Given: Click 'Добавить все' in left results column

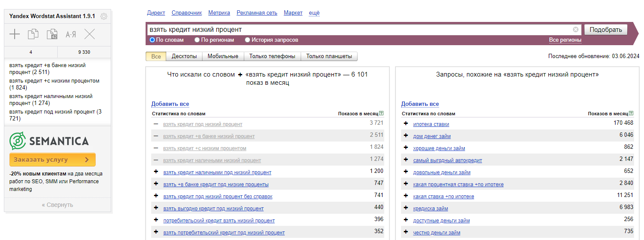Looking at the screenshot, I should pos(170,104).
